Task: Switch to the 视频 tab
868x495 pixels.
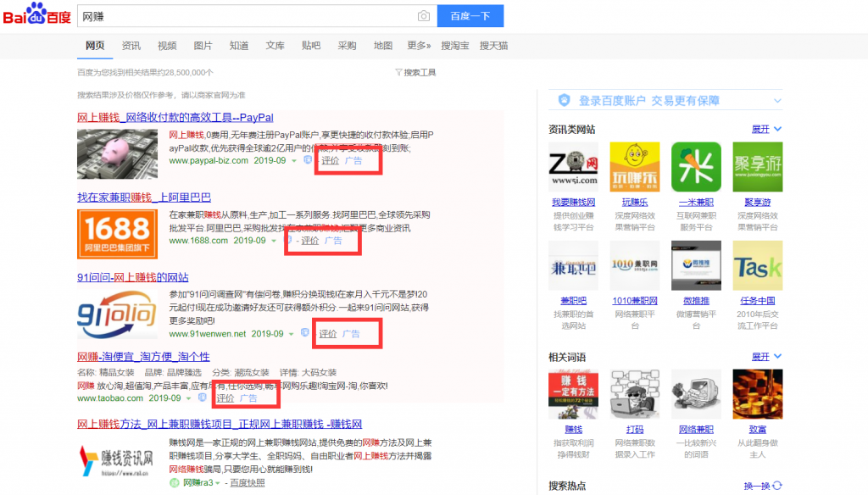Action: [x=167, y=46]
